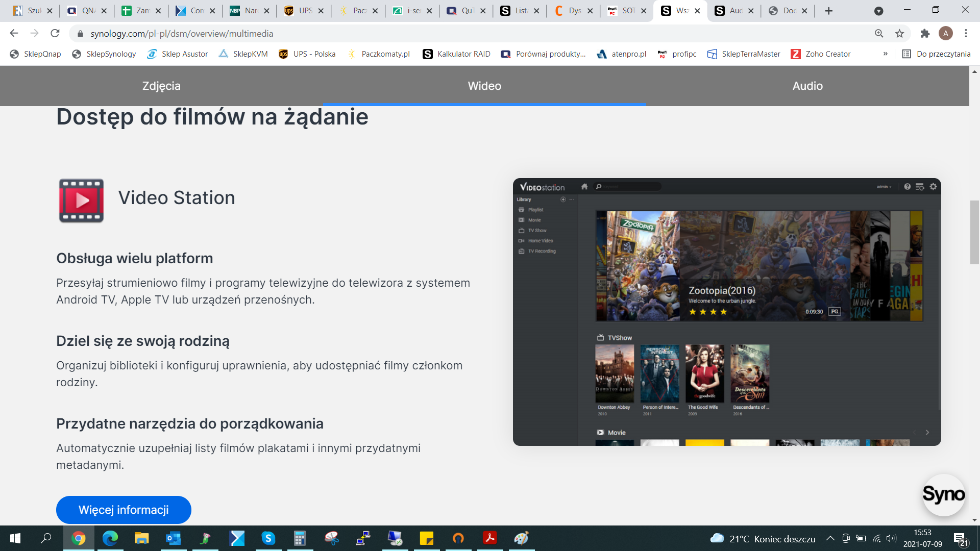
Task: Close the SOT browser tab
Action: point(644,11)
